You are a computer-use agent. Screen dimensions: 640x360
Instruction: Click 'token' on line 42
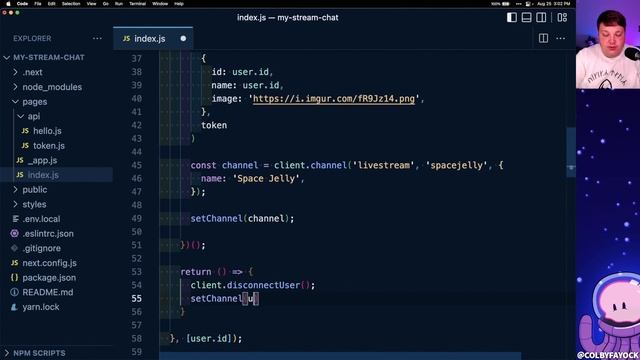tap(214, 125)
